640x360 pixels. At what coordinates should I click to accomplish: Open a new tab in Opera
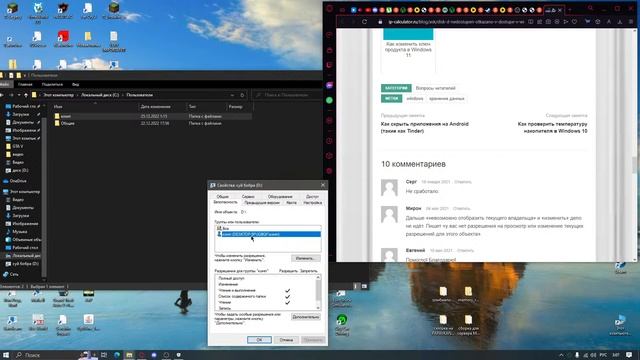(x=570, y=10)
